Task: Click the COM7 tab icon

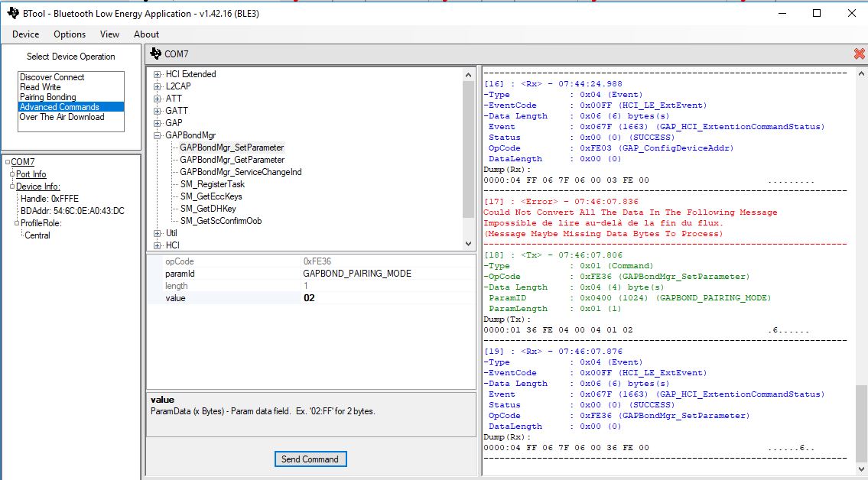Action: point(155,54)
